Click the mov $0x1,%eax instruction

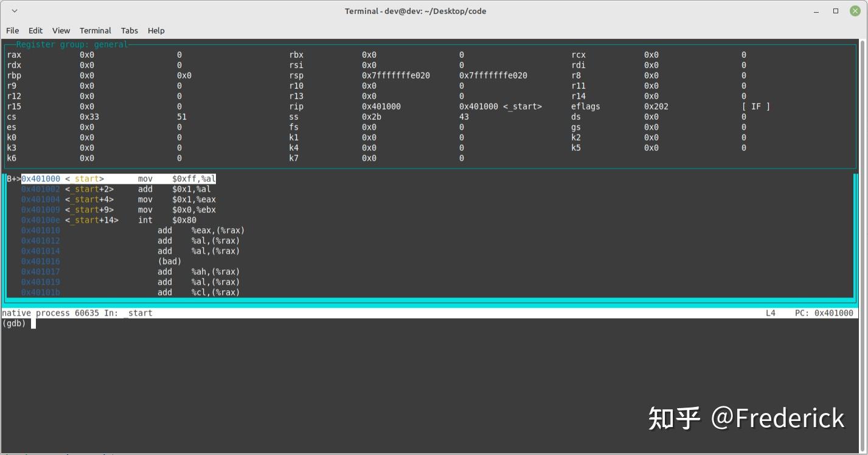click(176, 200)
